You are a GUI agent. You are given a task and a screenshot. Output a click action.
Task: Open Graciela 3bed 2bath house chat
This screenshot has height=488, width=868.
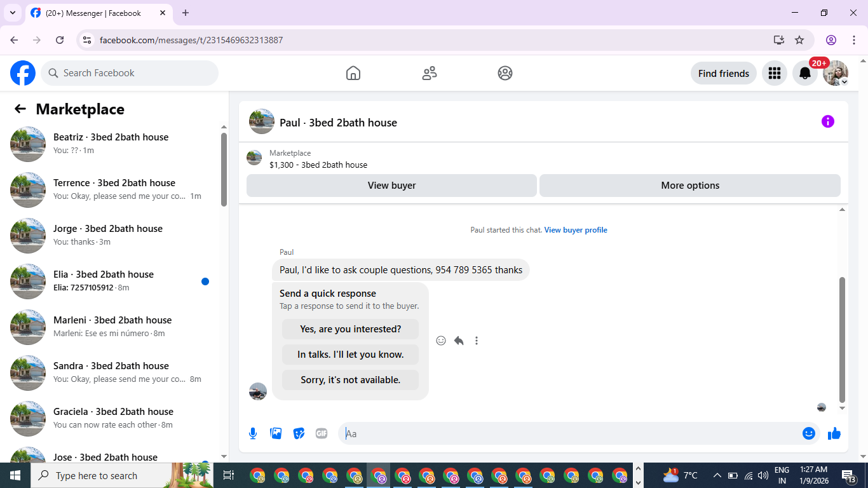click(112, 419)
